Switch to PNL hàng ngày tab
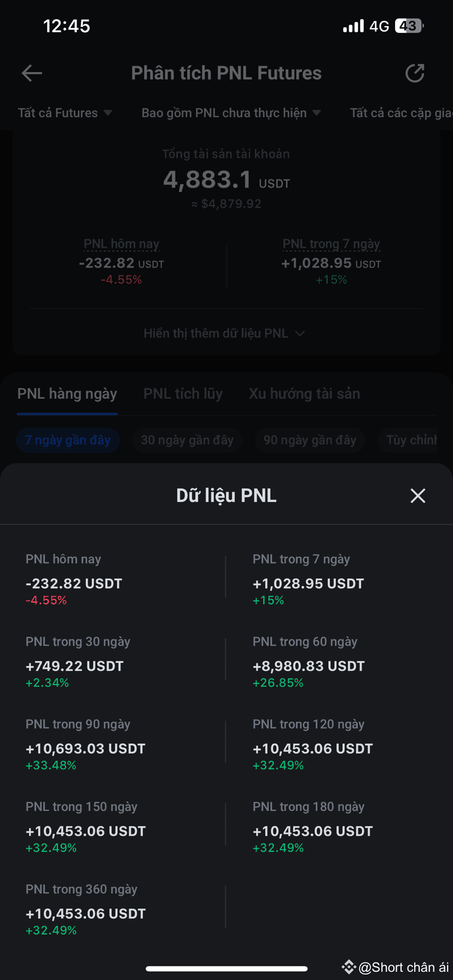453x980 pixels. (67, 394)
